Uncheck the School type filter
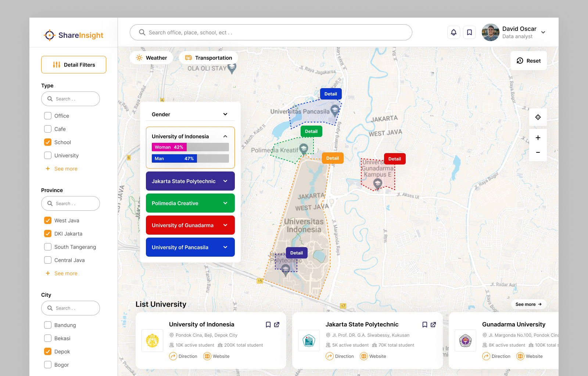This screenshot has width=588, height=376. tap(47, 142)
